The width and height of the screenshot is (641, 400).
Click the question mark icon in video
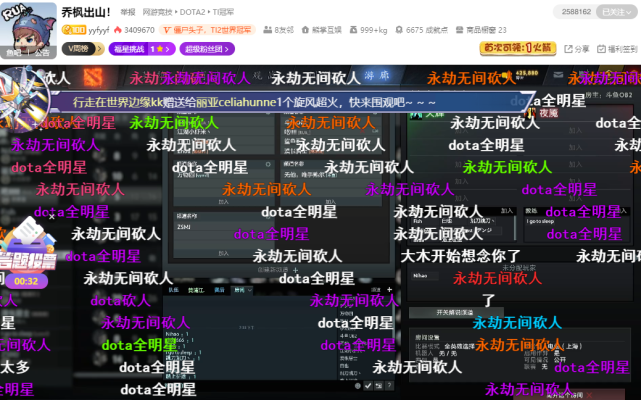pos(390,385)
